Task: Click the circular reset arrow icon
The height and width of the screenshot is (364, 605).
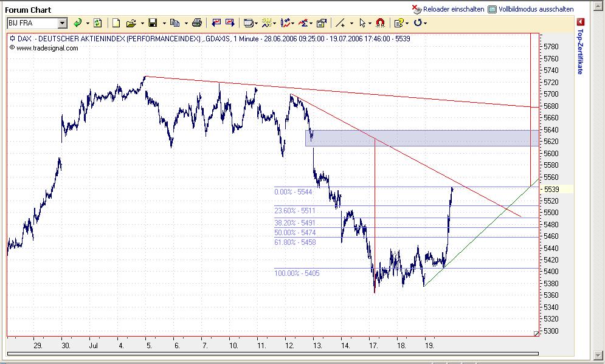Action: 418,23
